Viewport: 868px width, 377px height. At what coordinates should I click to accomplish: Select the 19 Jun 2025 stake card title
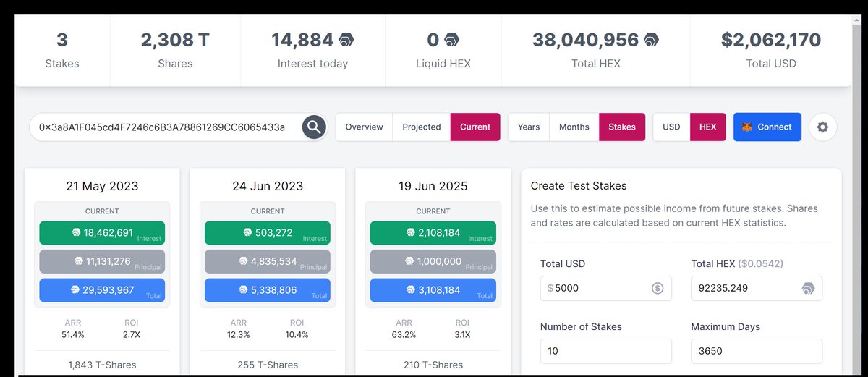433,186
